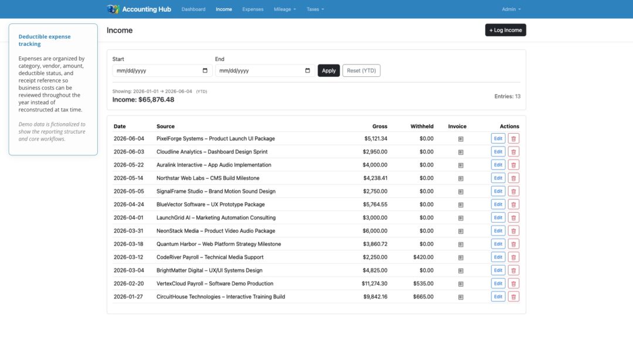The image size is (633, 364).
Task: Open invoice icon for PixelForge Systems row
Action: [x=461, y=139]
